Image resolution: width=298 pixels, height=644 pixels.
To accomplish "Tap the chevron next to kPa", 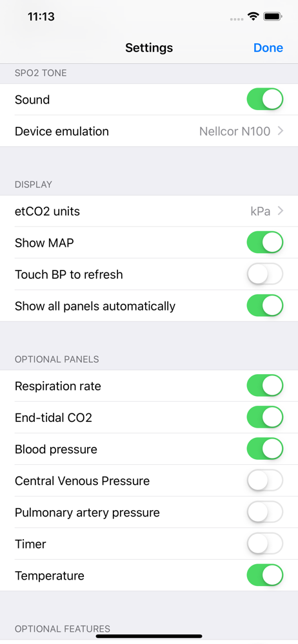I will pyautogui.click(x=281, y=211).
